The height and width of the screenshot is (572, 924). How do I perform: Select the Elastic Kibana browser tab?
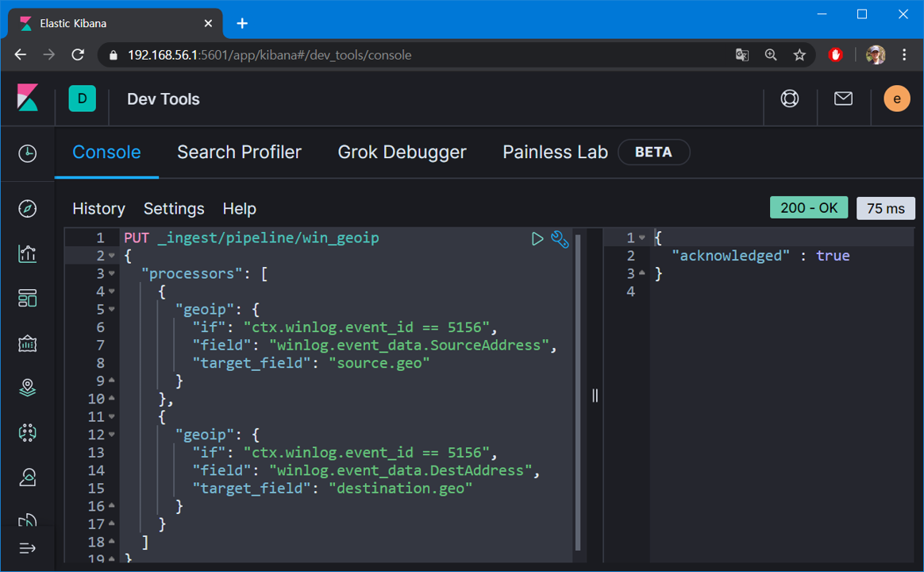pyautogui.click(x=116, y=23)
